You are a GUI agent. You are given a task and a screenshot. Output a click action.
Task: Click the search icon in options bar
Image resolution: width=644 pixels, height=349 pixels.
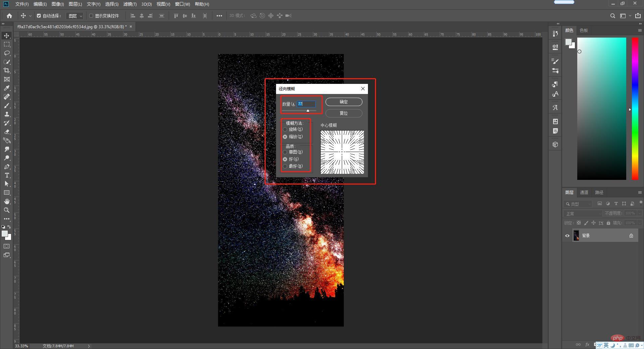click(x=612, y=16)
